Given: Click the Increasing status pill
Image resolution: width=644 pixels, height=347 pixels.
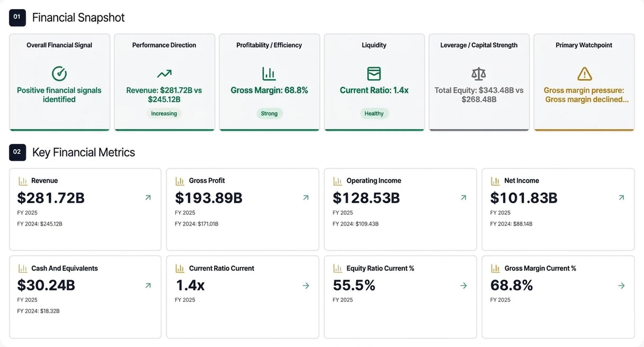Looking at the screenshot, I should [164, 114].
